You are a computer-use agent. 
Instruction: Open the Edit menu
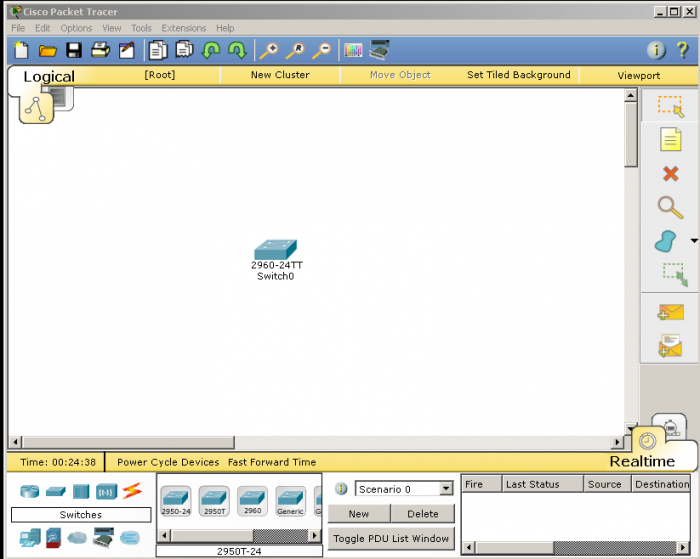coord(43,28)
